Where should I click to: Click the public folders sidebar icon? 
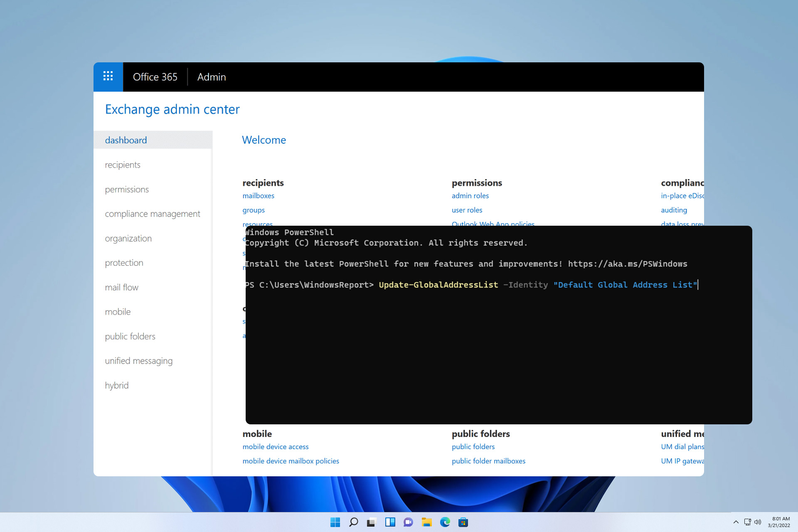click(129, 336)
